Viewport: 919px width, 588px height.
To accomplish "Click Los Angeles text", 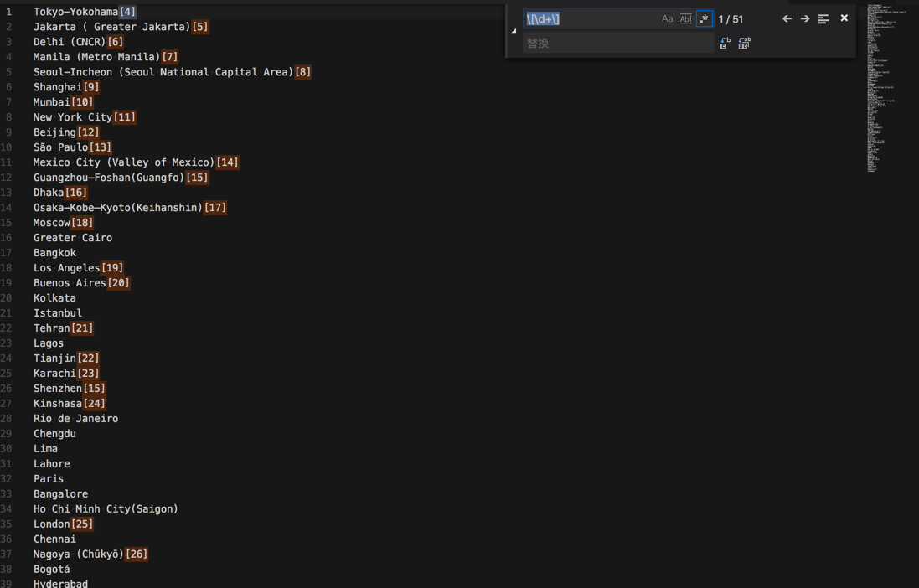I will 66,268.
